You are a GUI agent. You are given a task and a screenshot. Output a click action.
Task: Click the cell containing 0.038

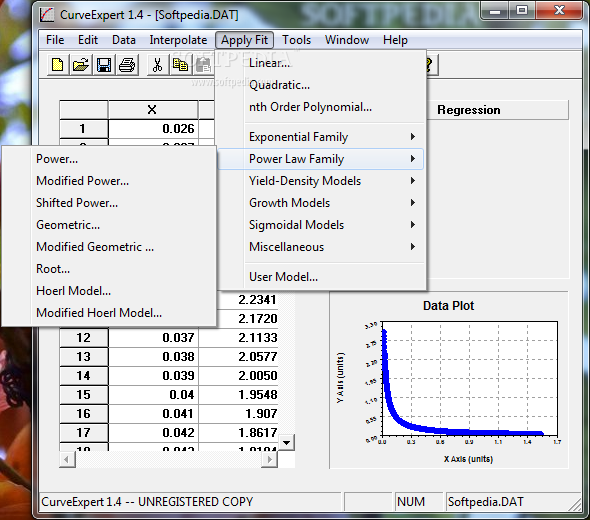coord(153,357)
